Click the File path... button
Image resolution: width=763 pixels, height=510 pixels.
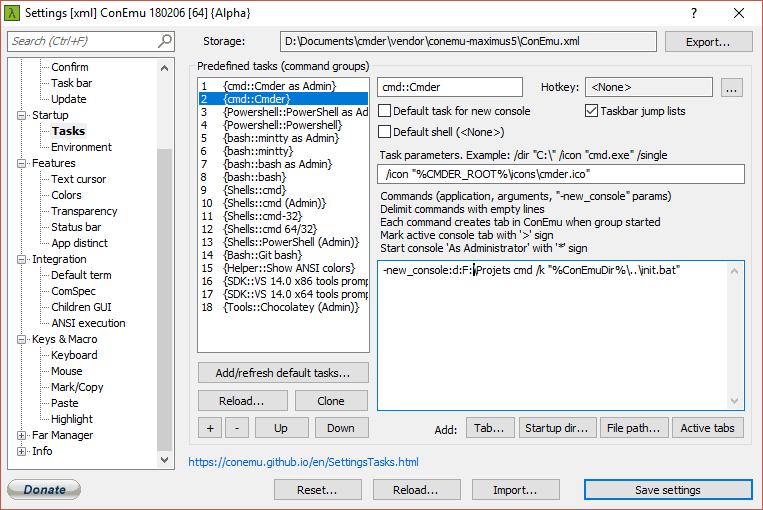click(x=634, y=428)
